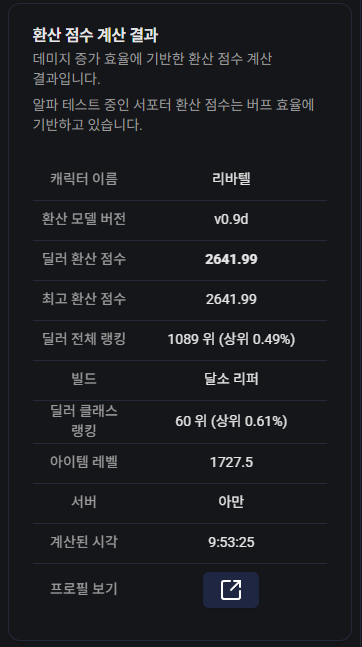Image resolution: width=362 pixels, height=647 pixels.
Task: Click the server name 아만
Action: [231, 502]
